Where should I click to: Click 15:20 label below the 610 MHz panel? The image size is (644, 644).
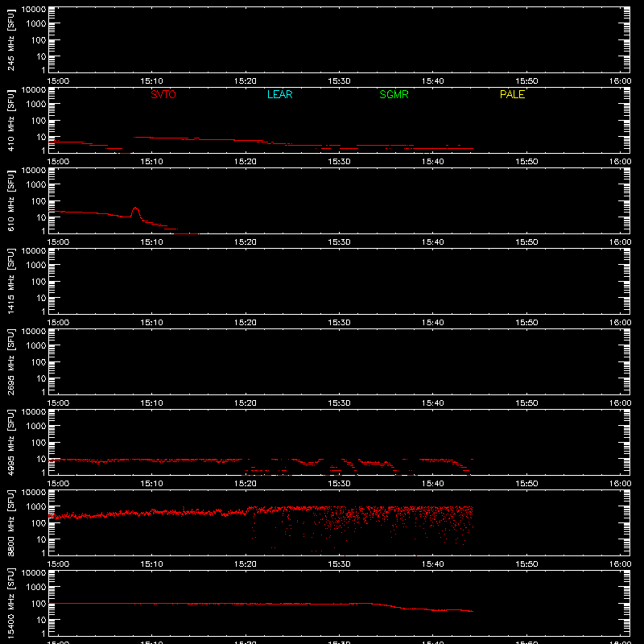point(246,242)
